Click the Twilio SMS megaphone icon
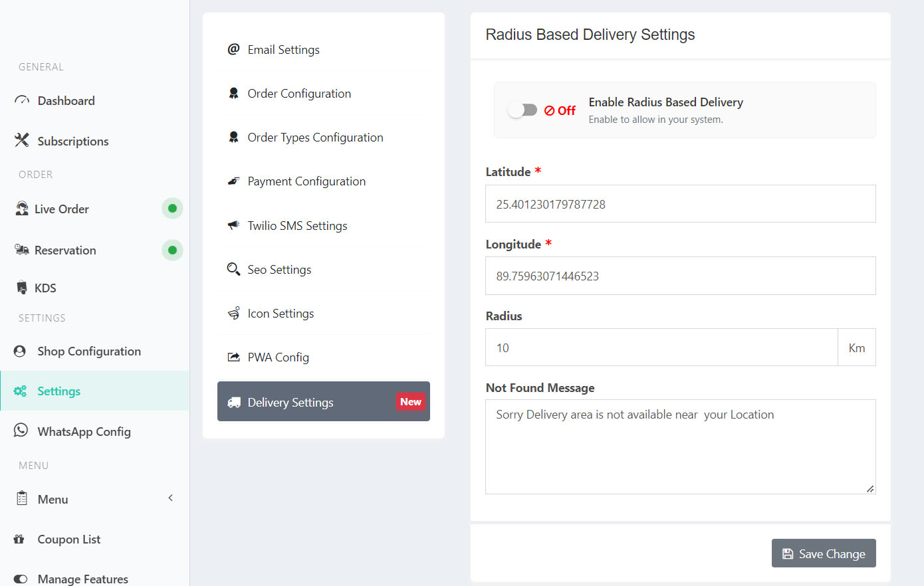Image resolution: width=924 pixels, height=586 pixels. (233, 225)
